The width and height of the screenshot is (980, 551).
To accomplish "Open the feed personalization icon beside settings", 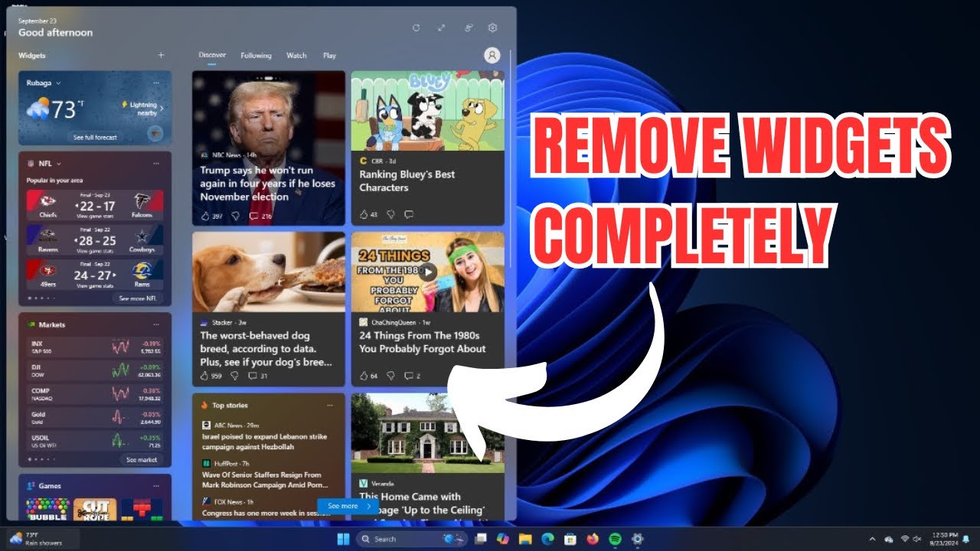I will (468, 28).
